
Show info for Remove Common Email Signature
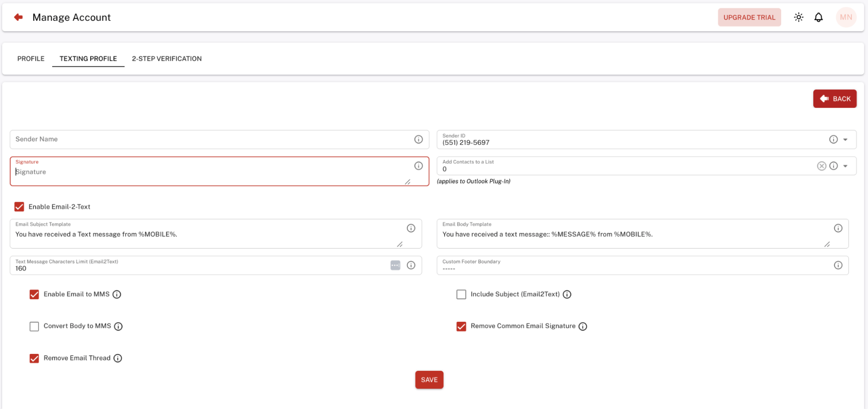[583, 327]
